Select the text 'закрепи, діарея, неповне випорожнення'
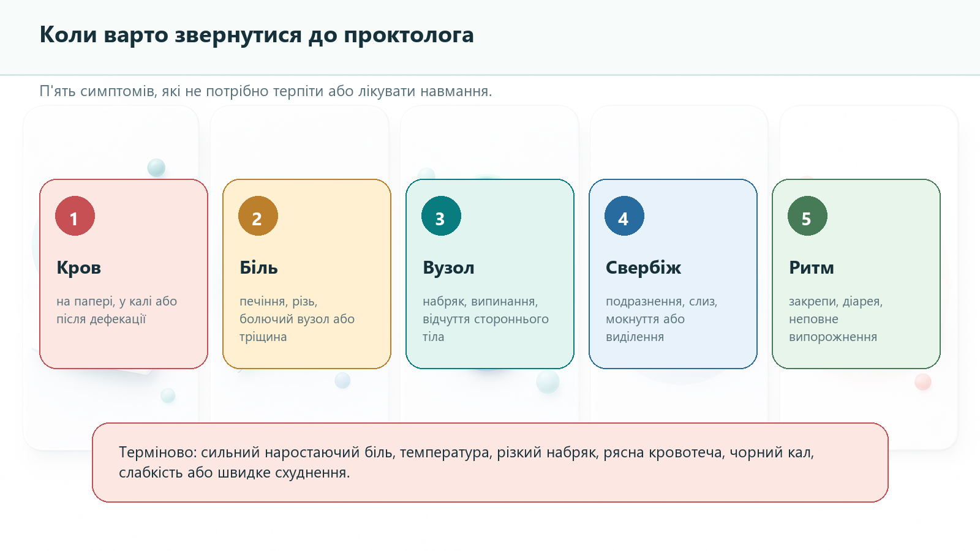Image resolution: width=980 pixels, height=551 pixels. tap(836, 319)
